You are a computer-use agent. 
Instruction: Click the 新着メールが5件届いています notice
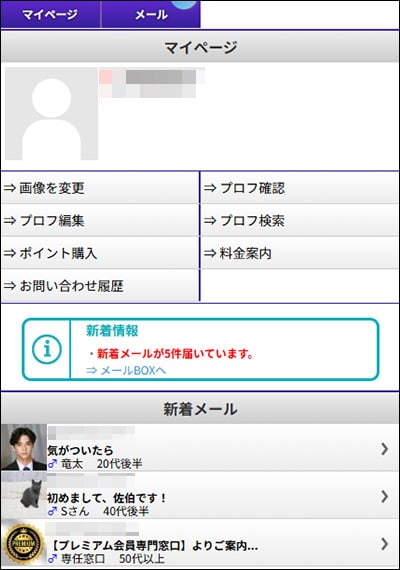[x=175, y=353]
